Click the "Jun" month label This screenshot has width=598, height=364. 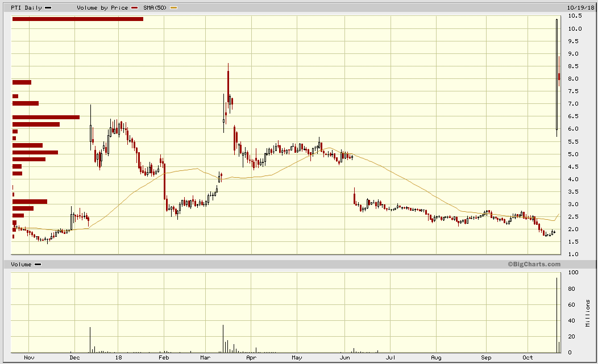coord(345,358)
